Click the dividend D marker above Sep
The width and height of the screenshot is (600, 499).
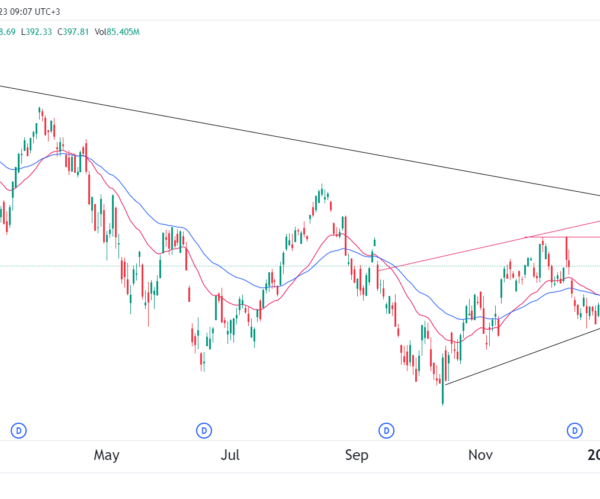click(x=386, y=430)
